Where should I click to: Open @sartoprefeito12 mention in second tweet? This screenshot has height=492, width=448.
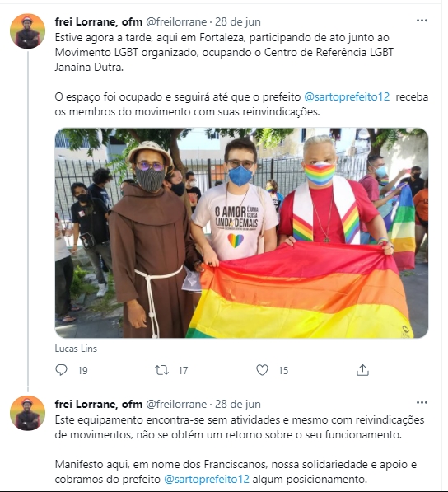(x=207, y=479)
